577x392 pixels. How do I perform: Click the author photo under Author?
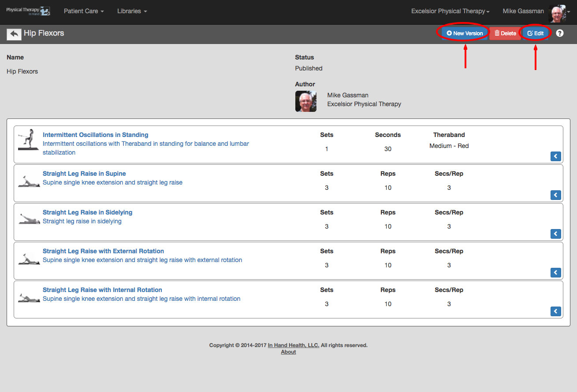(x=305, y=101)
